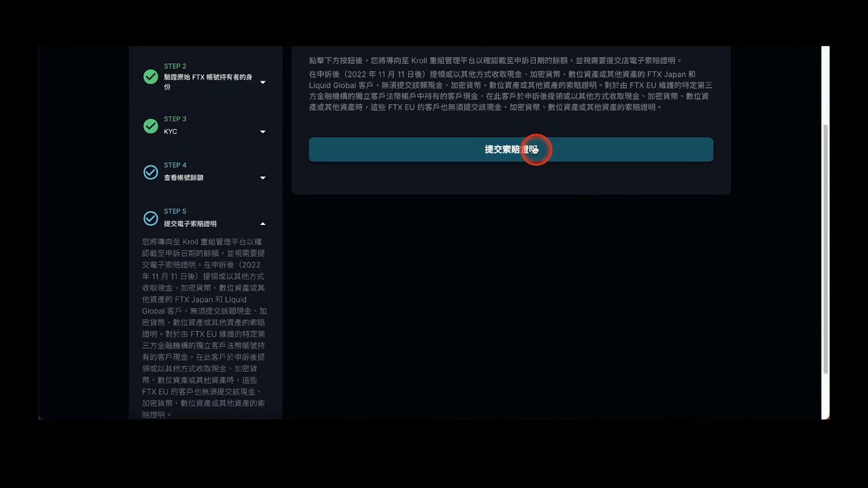The height and width of the screenshot is (488, 868).
Task: Click the green checkmark icon for STEP 3
Action: tap(150, 126)
